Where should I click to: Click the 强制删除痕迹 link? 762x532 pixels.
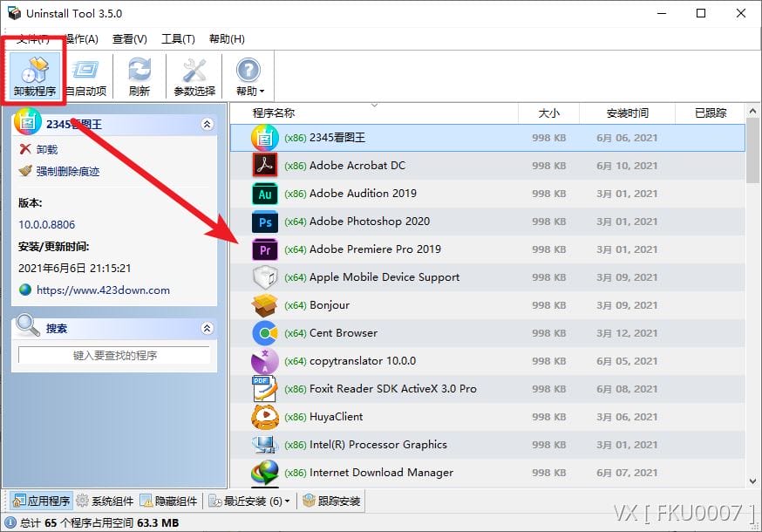(x=67, y=171)
